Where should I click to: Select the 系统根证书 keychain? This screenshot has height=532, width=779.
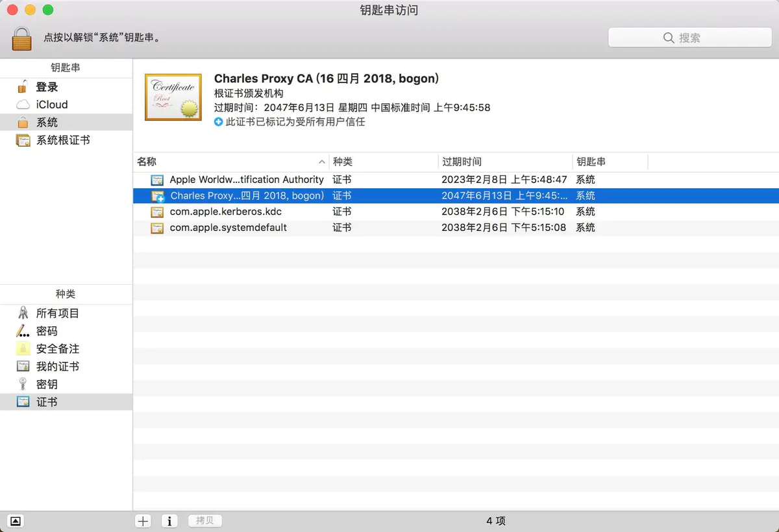click(x=66, y=139)
